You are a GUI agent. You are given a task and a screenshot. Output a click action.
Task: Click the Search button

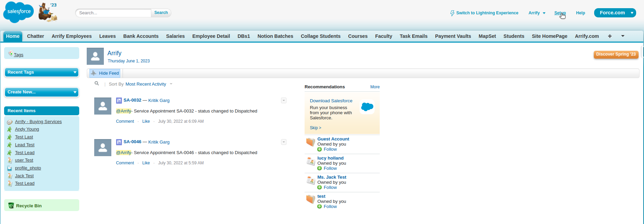click(x=161, y=13)
